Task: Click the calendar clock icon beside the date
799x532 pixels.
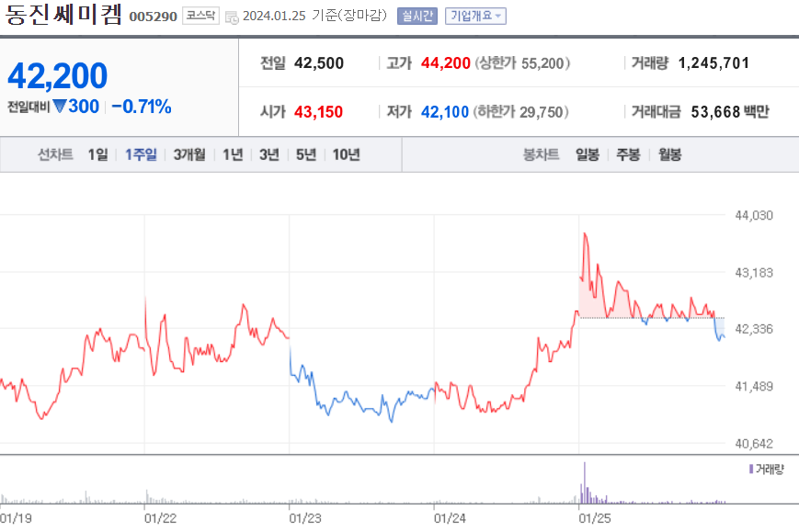Action: 232,17
